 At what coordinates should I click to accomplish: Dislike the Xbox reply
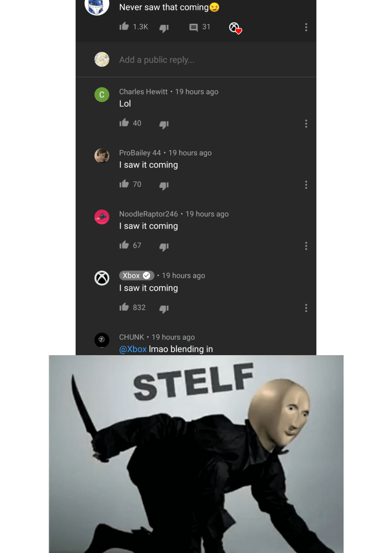pos(164,309)
